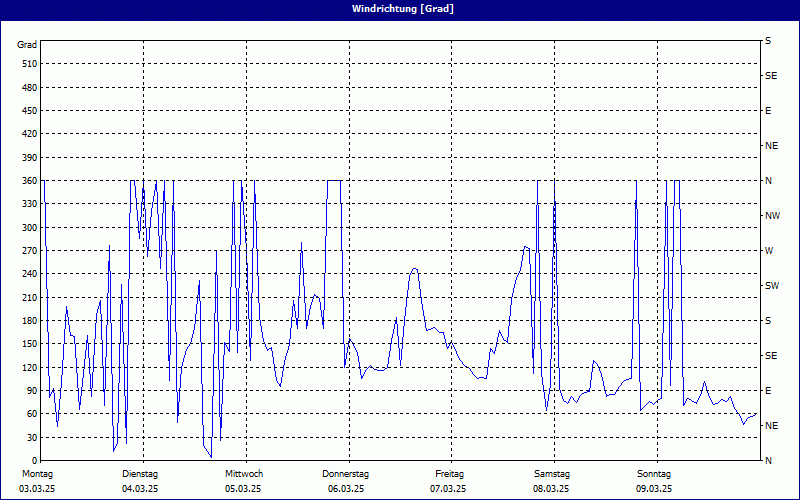The image size is (800, 500).
Task: Select the 510 value on the left axis
Action: pos(29,64)
